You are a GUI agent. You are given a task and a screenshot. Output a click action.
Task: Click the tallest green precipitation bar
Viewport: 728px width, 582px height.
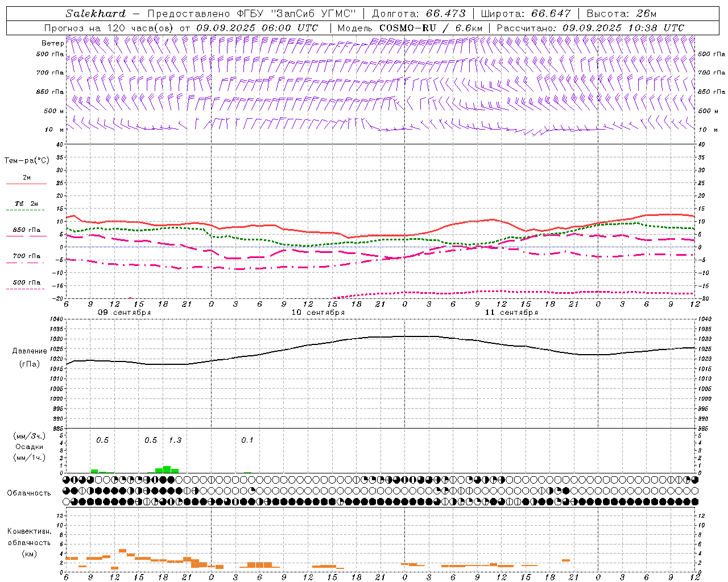click(x=167, y=469)
